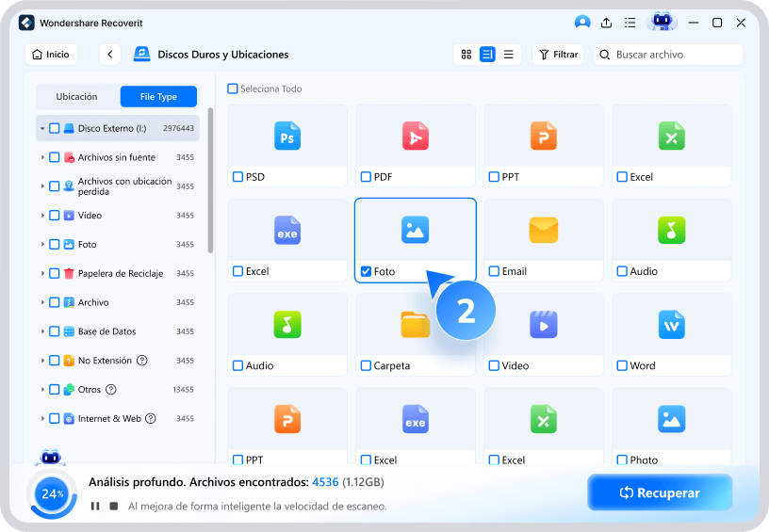Tick the PDF file type checkbox
The width and height of the screenshot is (769, 532).
coord(366,177)
